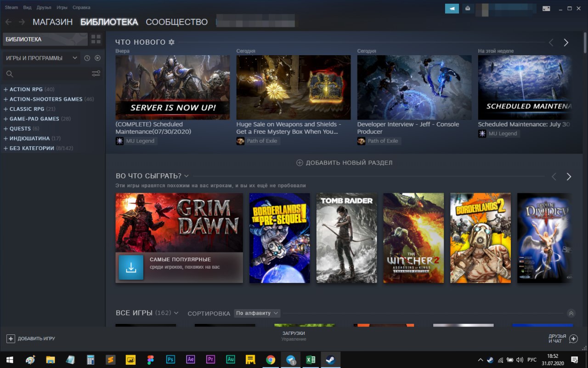Viewport: 588px width, 368px height.
Task: Open What's New settings gear
Action: (171, 42)
